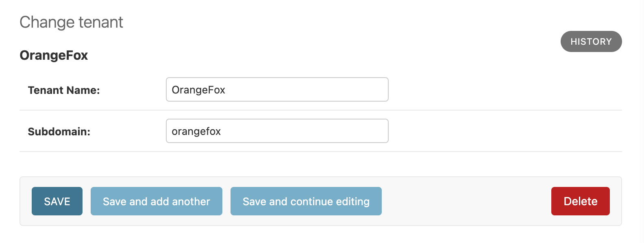Open the HISTORY page for this tenant
Image resolution: width=644 pixels, height=243 pixels.
tap(591, 41)
